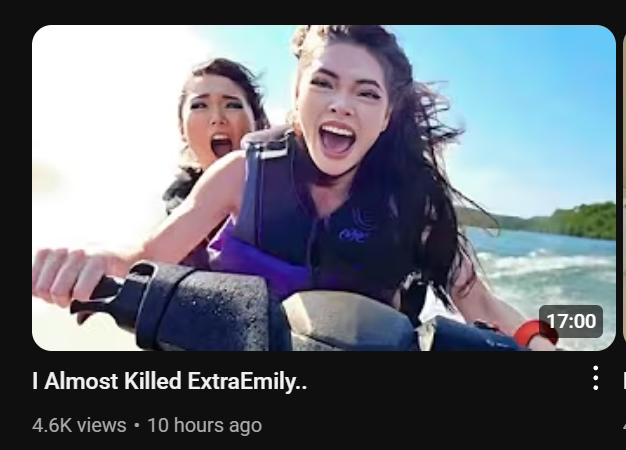This screenshot has height=450, width=626.
Task: Click the '4.6K views' text
Action: pyautogui.click(x=79, y=425)
